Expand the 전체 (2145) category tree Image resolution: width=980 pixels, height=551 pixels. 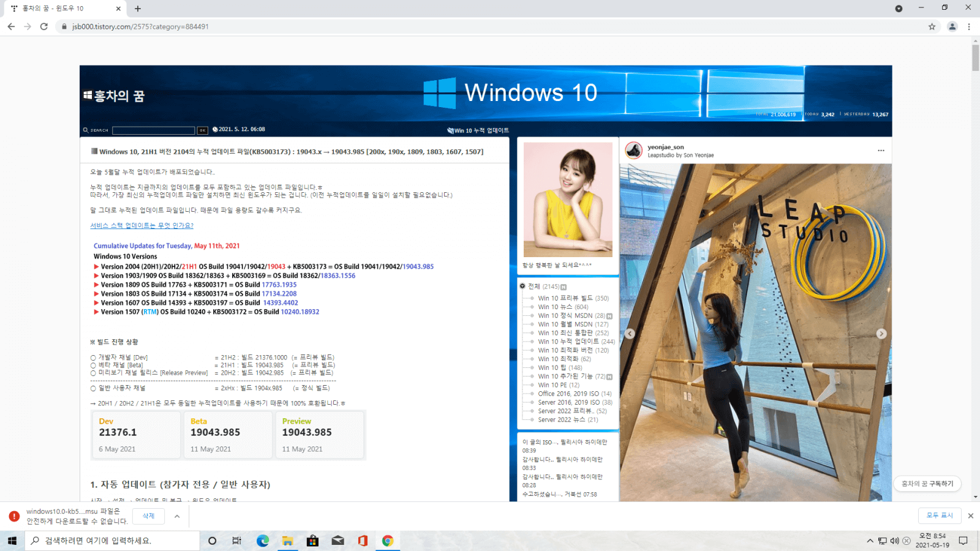click(x=522, y=286)
